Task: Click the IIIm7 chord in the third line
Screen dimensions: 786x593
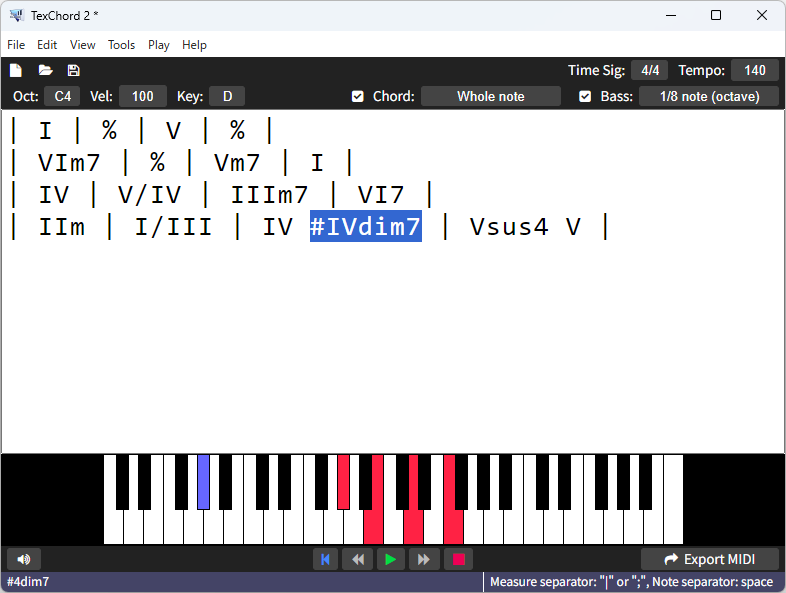Action: [x=269, y=194]
